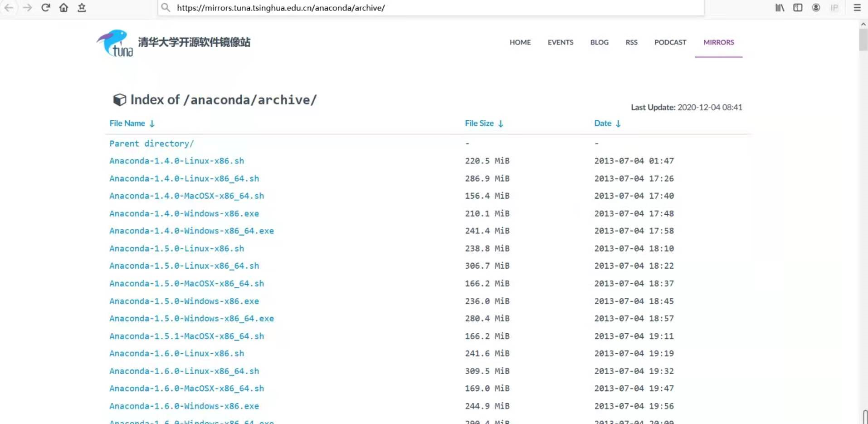868x424 pixels.
Task: Reload the page with the refresh icon
Action: click(x=45, y=8)
